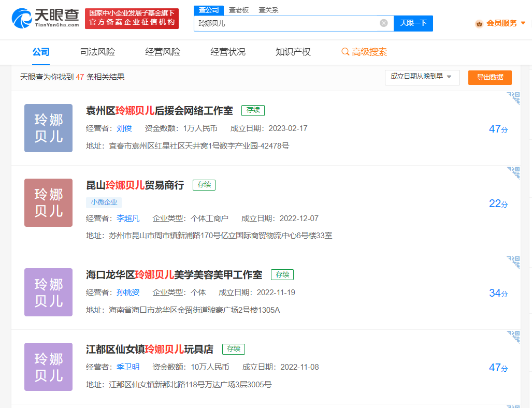Switch to the 查老板 search tab
This screenshot has height=408, width=532.
point(239,10)
